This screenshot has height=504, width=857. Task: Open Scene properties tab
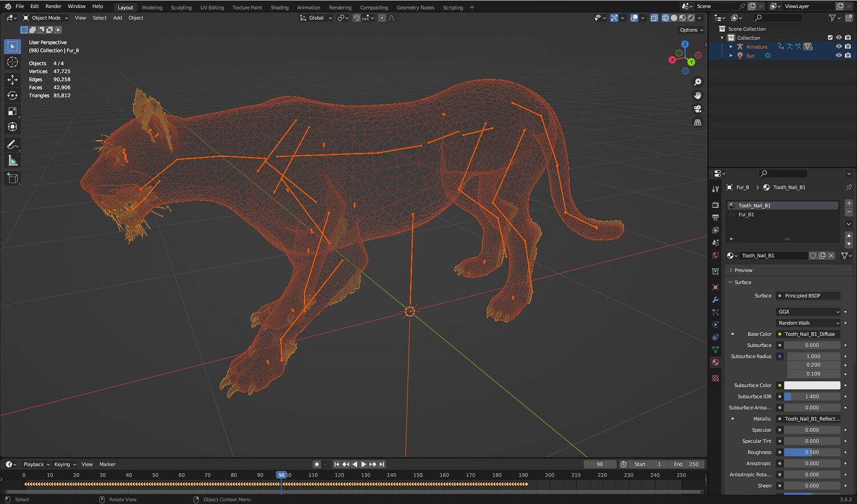tap(715, 243)
